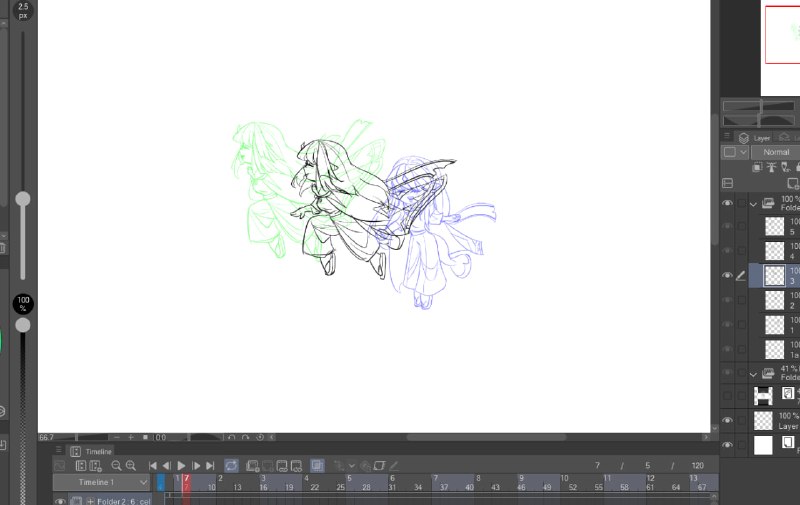Open the Normal blending mode dropdown

coord(776,152)
